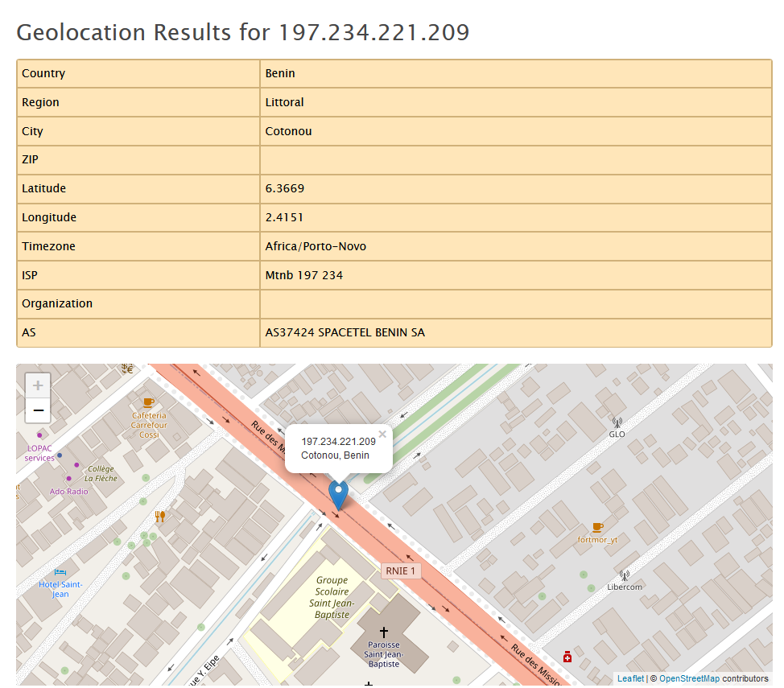Click the RNIE 1 road label
This screenshot has height=688, width=784.
point(401,571)
